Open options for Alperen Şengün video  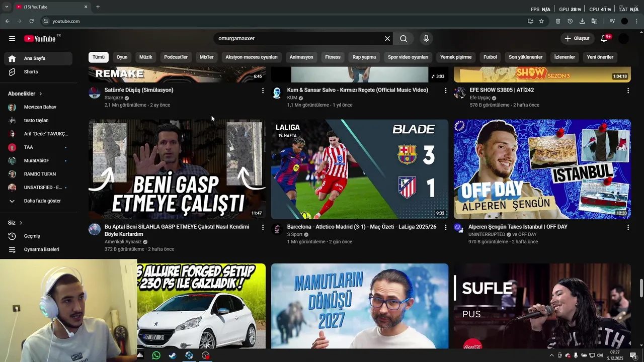pos(628,227)
